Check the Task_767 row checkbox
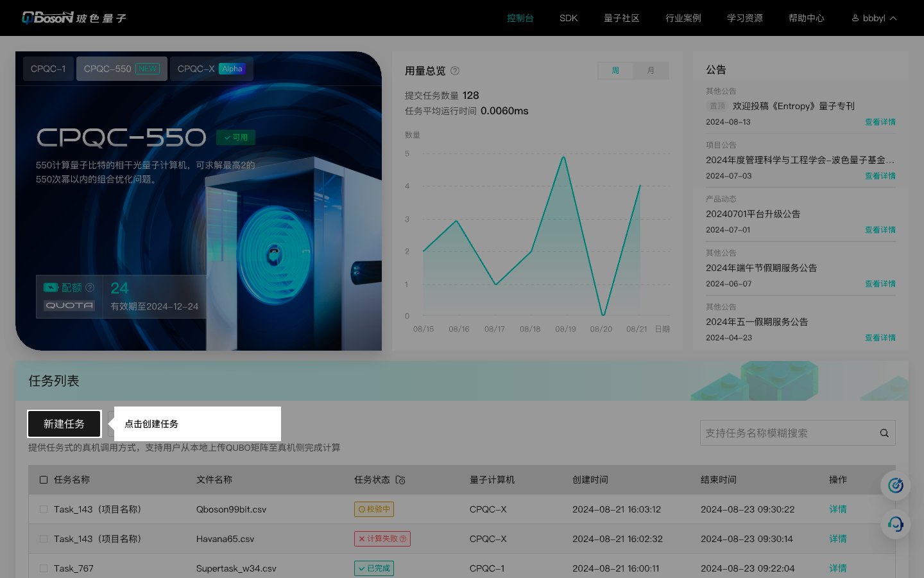The width and height of the screenshot is (924, 578). click(x=44, y=568)
